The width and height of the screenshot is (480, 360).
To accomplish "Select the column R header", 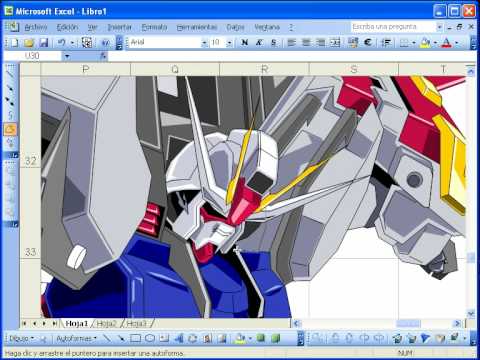I will [265, 69].
